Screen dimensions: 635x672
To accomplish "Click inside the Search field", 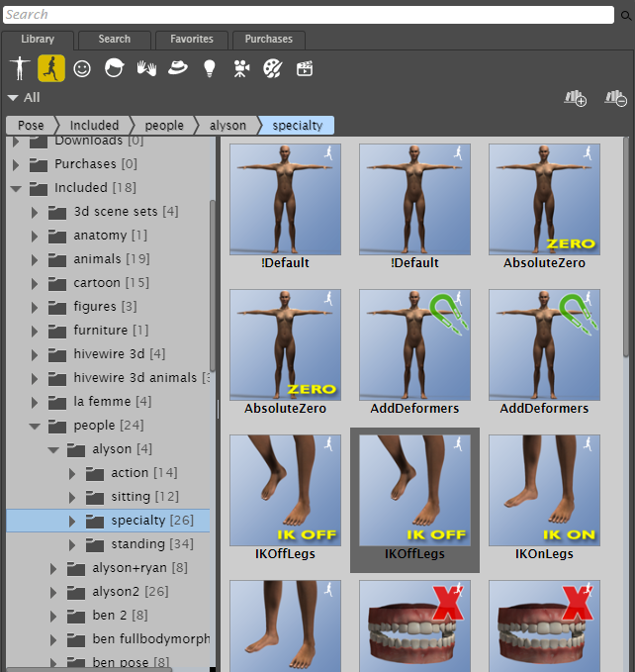I will point(307,15).
